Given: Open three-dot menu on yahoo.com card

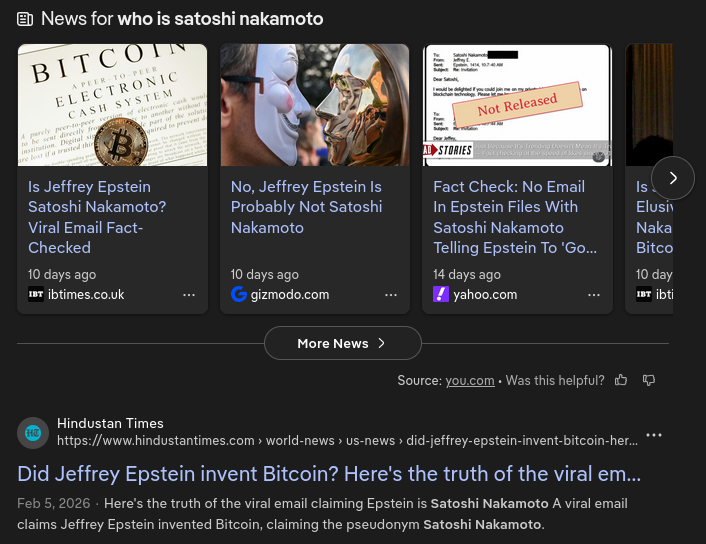Looking at the screenshot, I should point(594,295).
